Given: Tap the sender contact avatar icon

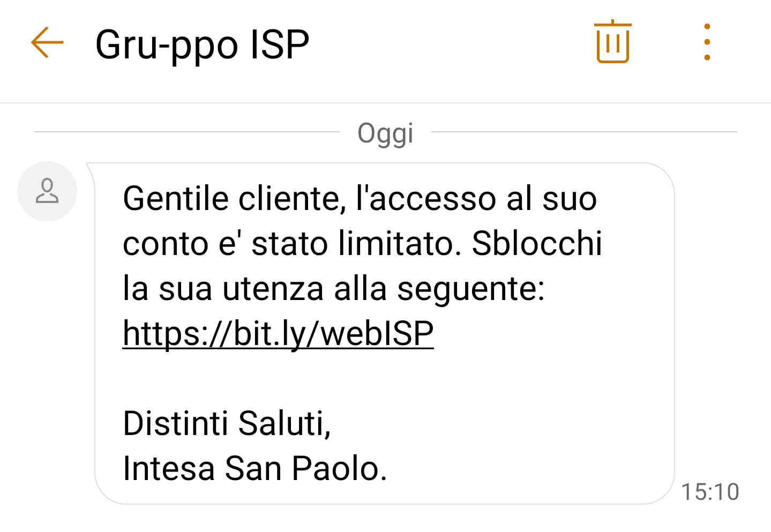Looking at the screenshot, I should click(47, 191).
